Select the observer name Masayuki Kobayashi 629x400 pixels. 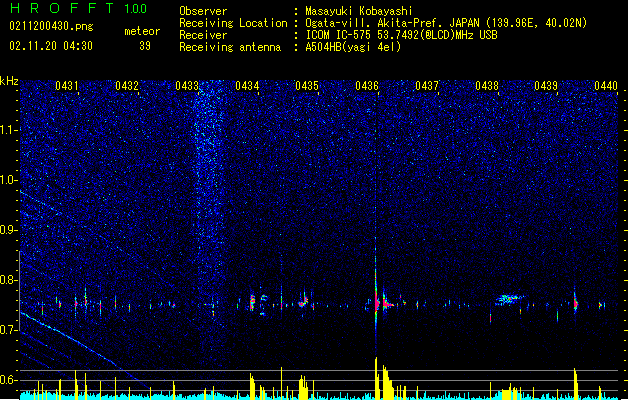[359, 11]
